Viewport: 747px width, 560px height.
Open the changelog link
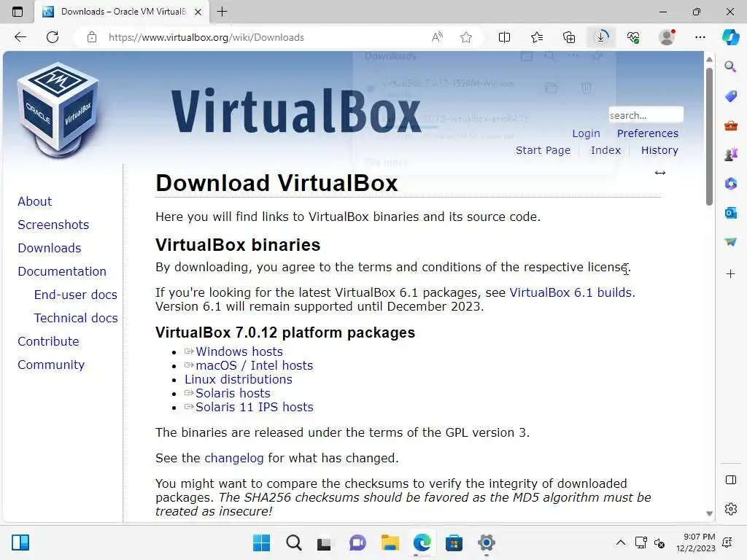234,458
